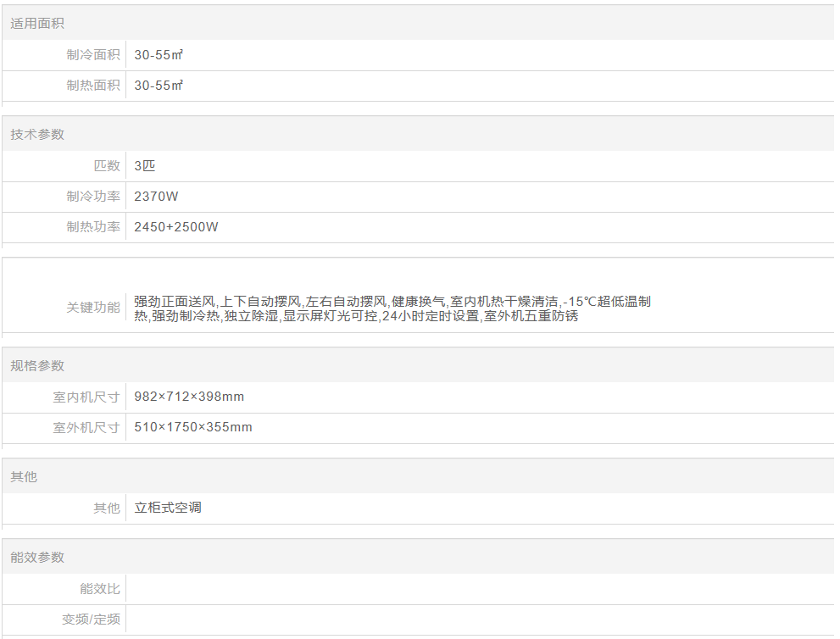Click the 制冷面积 label
Image resolution: width=840 pixels, height=639 pixels.
[x=93, y=54]
